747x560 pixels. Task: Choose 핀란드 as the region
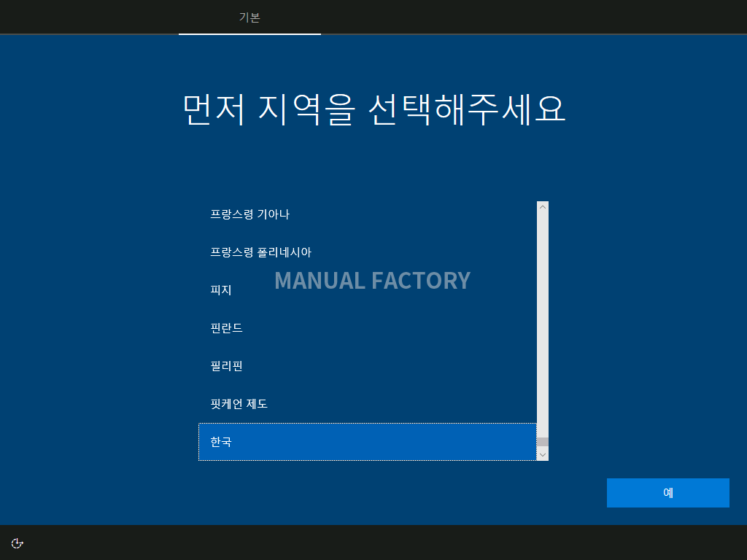click(x=368, y=327)
